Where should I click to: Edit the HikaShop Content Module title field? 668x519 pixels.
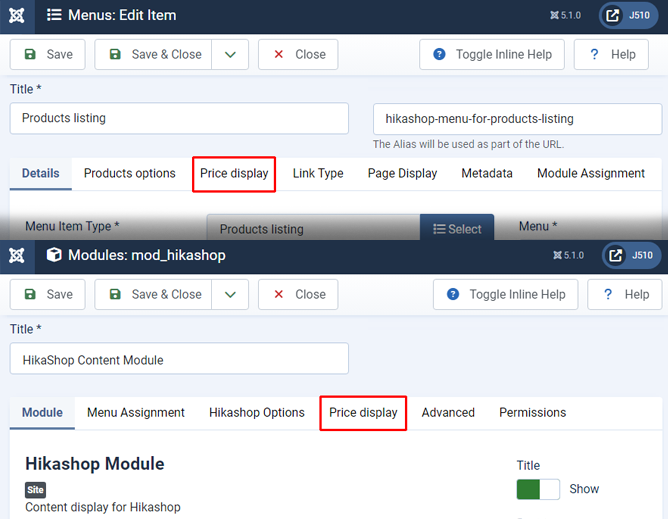coord(179,358)
